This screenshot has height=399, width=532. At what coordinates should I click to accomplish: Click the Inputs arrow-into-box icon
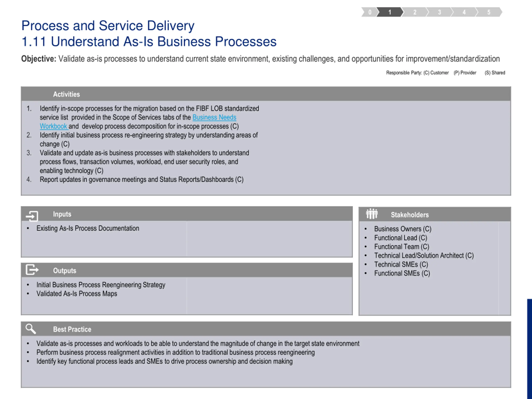coord(32,216)
